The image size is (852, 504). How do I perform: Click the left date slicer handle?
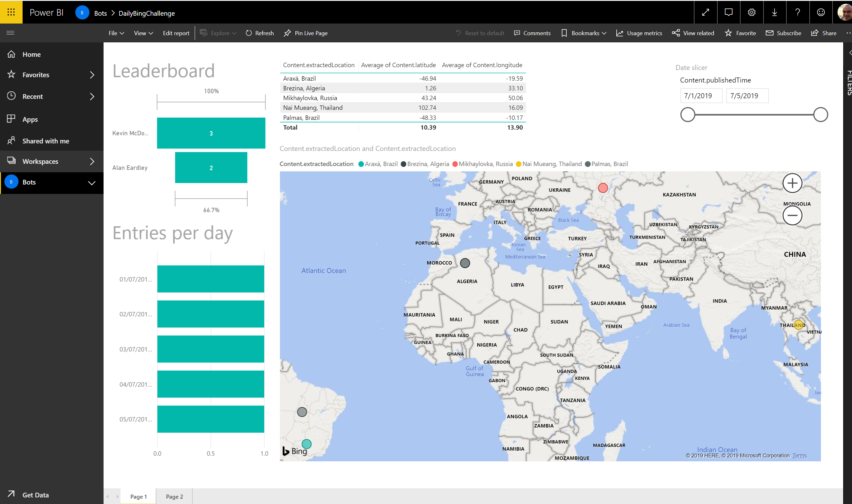pyautogui.click(x=688, y=115)
